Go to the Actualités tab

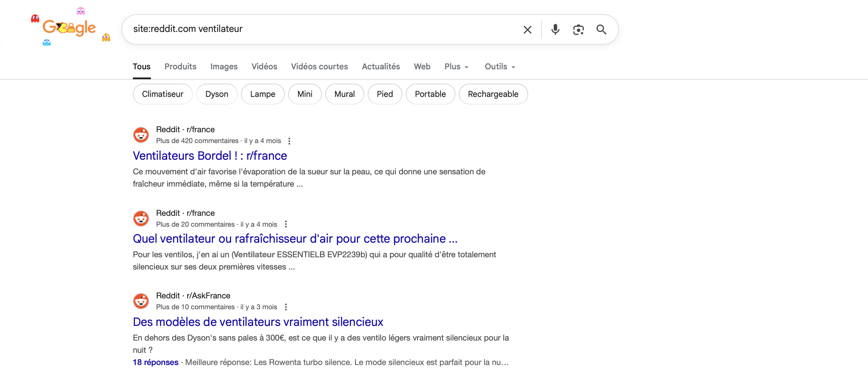[x=380, y=67]
